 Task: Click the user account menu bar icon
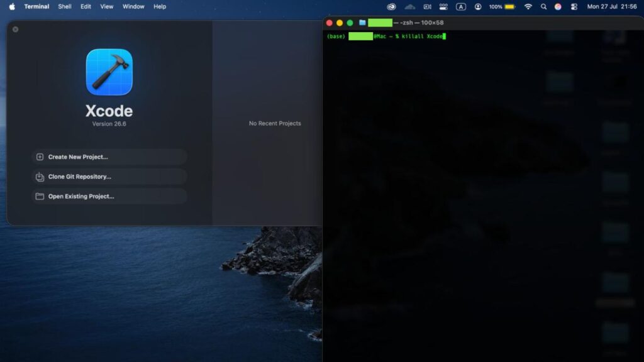click(478, 6)
